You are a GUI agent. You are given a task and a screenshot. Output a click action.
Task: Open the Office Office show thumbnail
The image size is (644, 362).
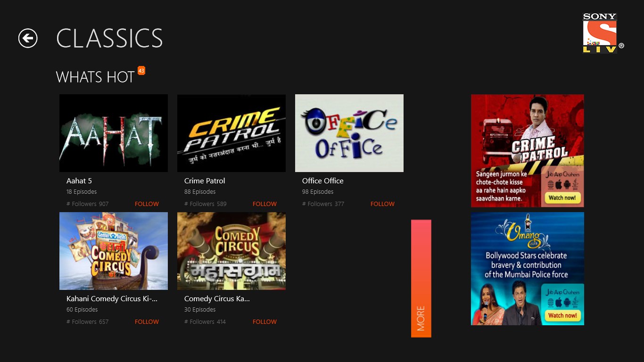point(349,133)
